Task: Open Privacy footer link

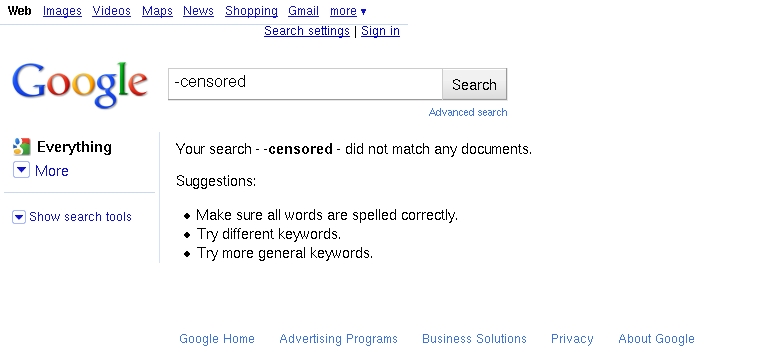Action: click(572, 339)
